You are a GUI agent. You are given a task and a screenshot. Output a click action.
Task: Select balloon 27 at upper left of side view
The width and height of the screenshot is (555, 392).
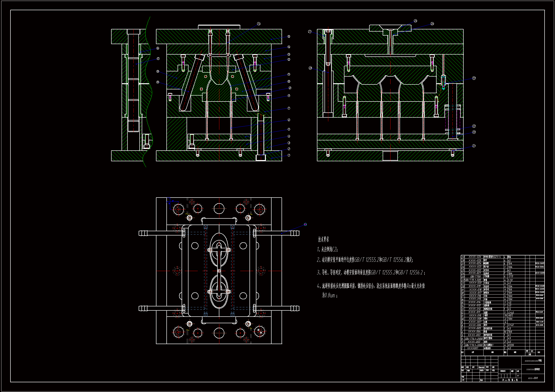pos(310,32)
